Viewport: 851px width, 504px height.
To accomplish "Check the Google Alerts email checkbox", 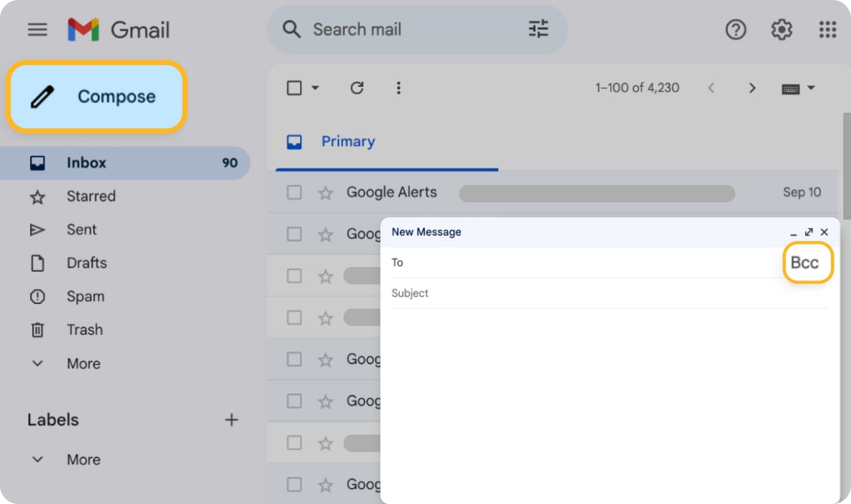I will click(294, 192).
